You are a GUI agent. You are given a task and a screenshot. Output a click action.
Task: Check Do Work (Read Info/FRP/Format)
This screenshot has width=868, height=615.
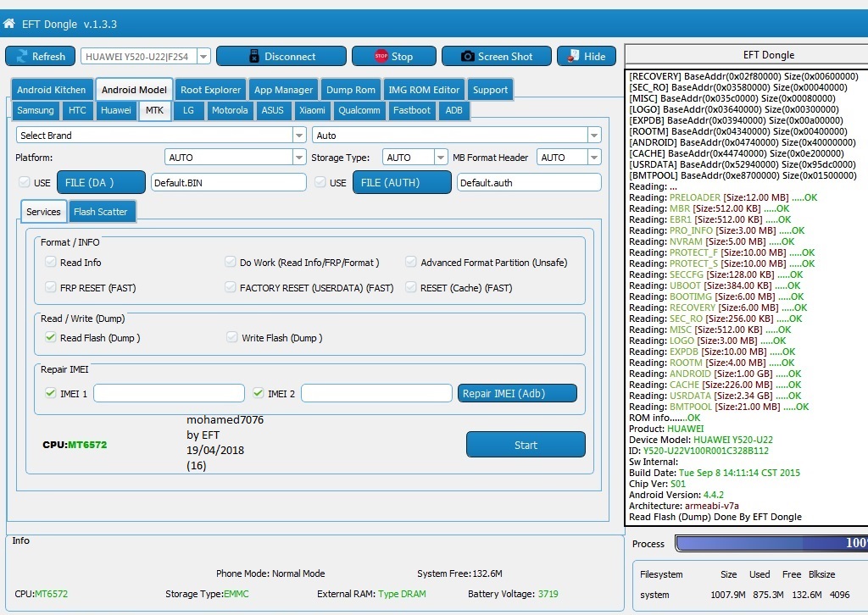231,262
